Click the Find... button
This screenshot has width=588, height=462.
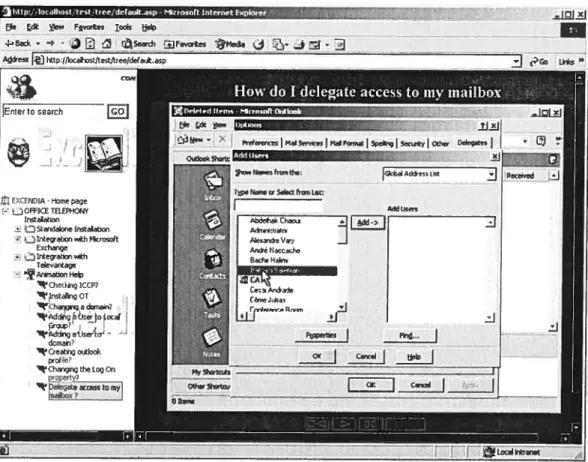pos(409,336)
